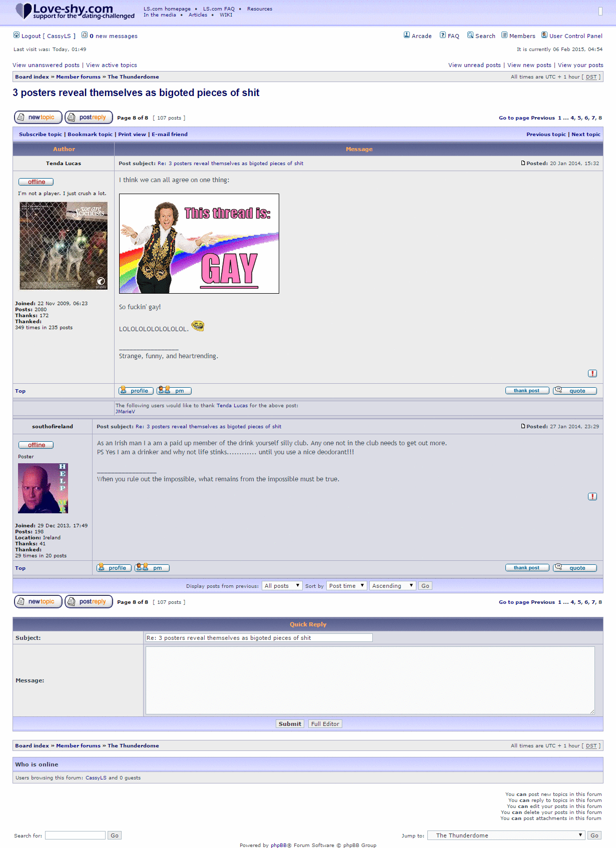Viewport: 616px width, 848px height.
Task: Go to 'Previous topic' link
Action: click(546, 134)
